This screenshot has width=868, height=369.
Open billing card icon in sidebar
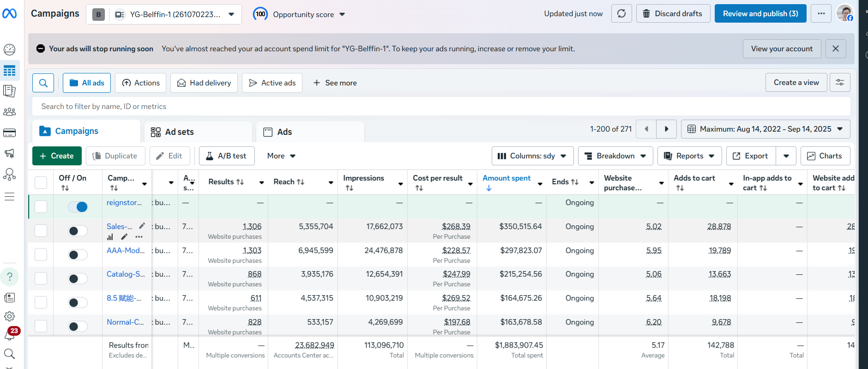[x=9, y=133]
